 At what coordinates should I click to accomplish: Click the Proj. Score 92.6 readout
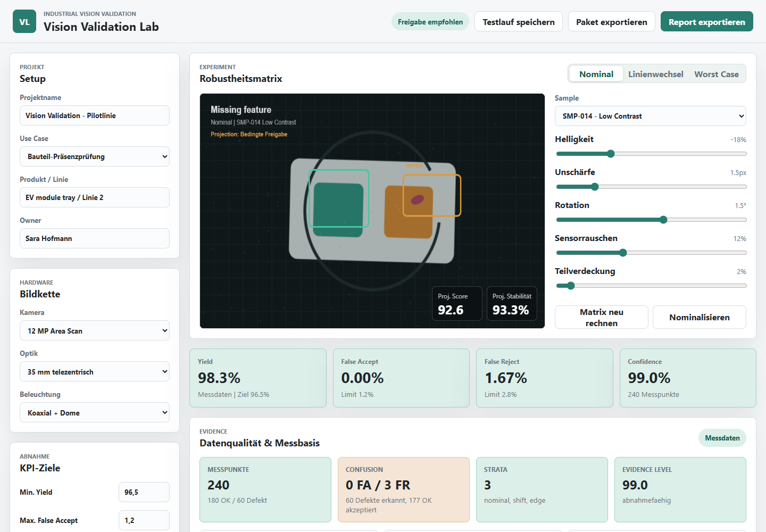click(x=457, y=303)
